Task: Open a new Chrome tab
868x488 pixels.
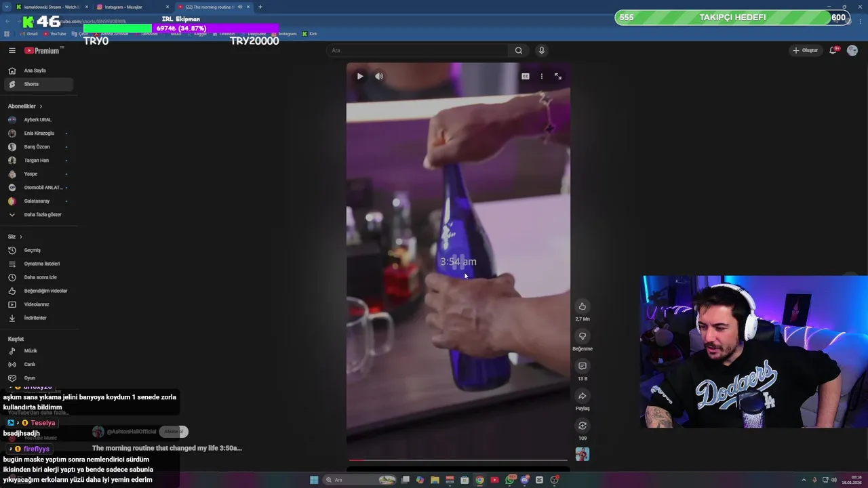Action: click(260, 7)
